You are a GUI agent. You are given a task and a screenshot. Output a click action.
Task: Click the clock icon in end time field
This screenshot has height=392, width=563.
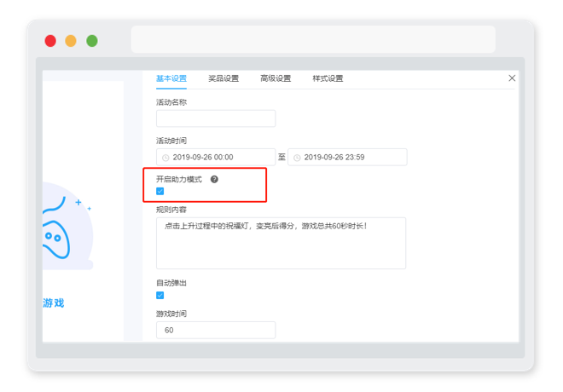pos(297,158)
